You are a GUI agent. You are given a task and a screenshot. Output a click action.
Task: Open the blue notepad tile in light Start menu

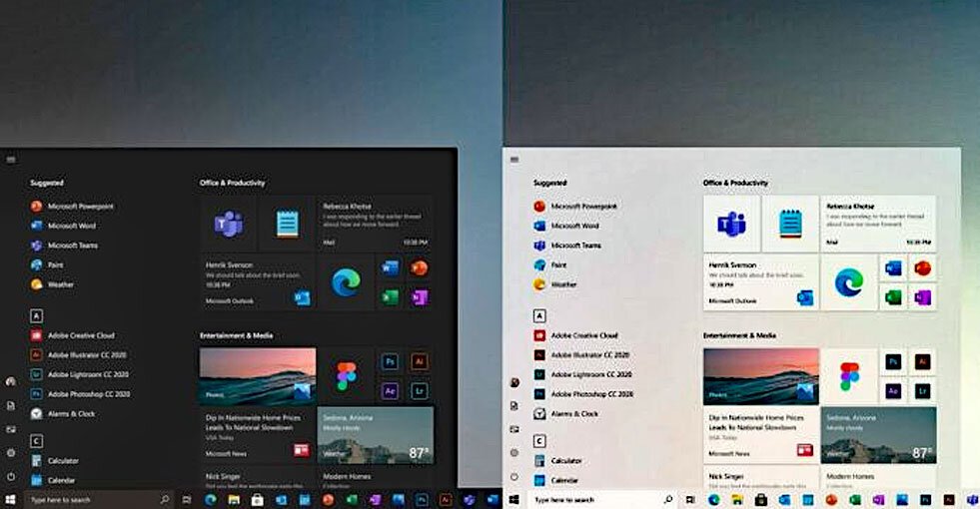(x=790, y=224)
